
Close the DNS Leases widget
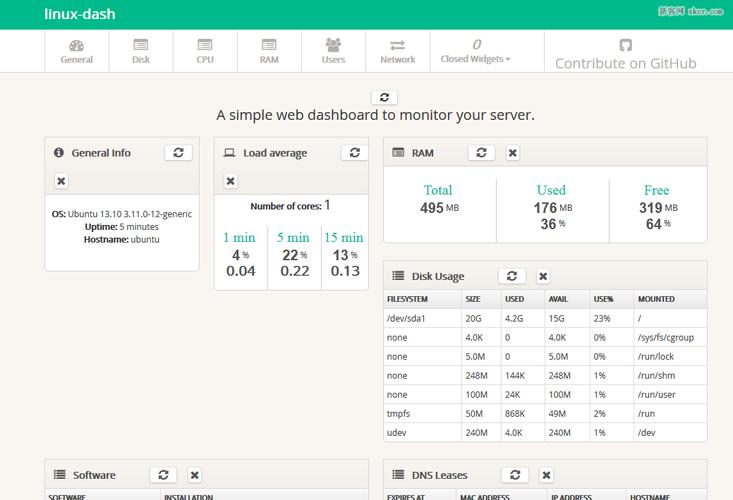(x=546, y=475)
